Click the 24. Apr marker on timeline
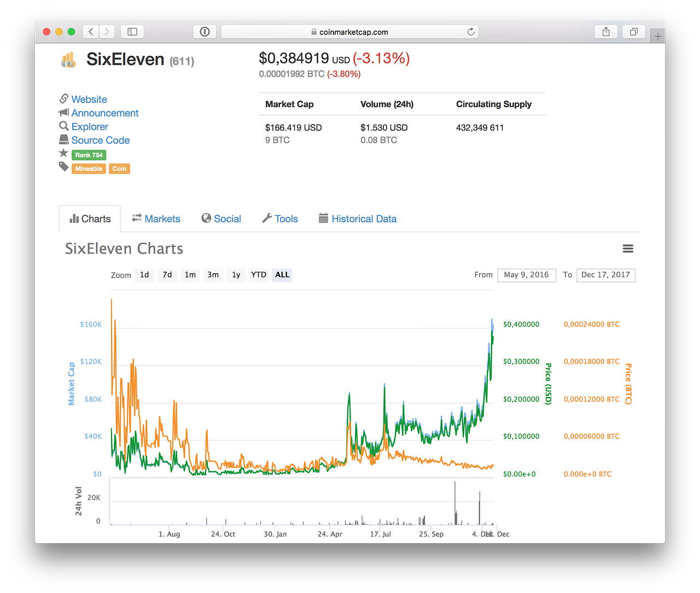Viewport: 700px width, 593px height. pyautogui.click(x=330, y=534)
